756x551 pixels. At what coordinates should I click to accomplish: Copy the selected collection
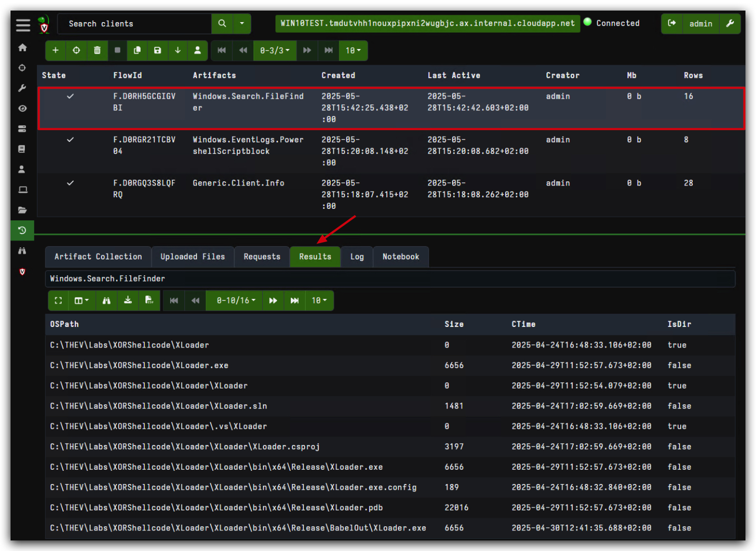(137, 50)
